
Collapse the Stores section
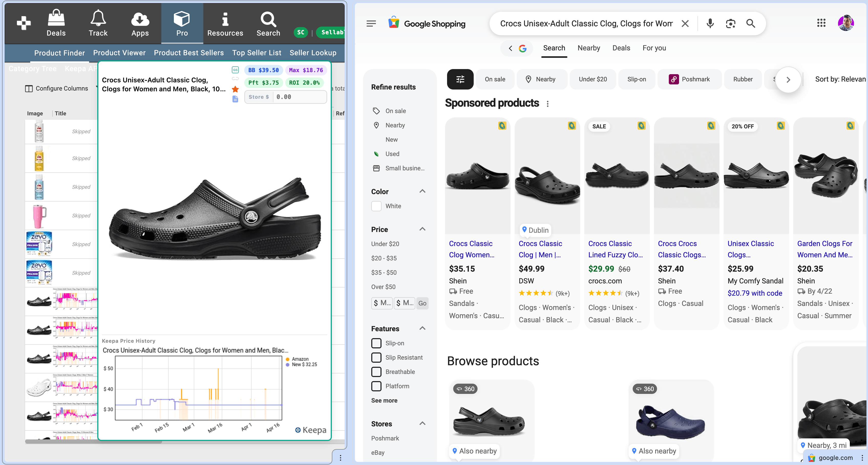pyautogui.click(x=422, y=424)
